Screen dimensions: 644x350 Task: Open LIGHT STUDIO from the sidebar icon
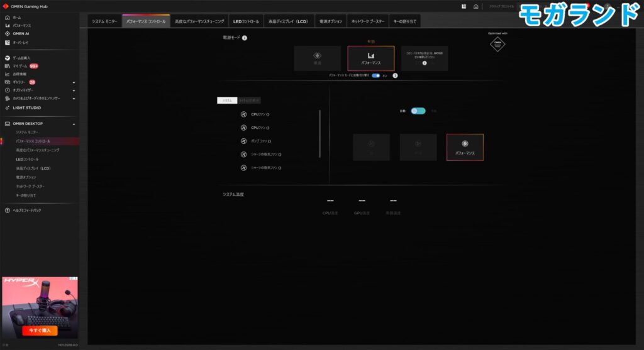tap(7, 107)
